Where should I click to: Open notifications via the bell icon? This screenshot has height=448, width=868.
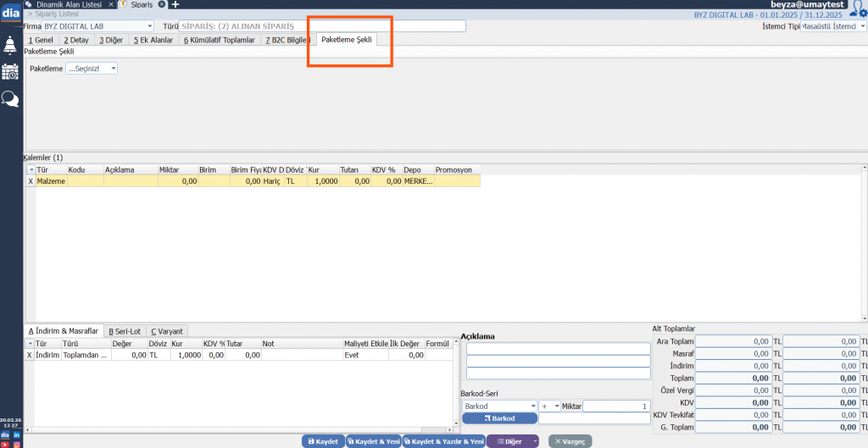pyautogui.click(x=10, y=44)
